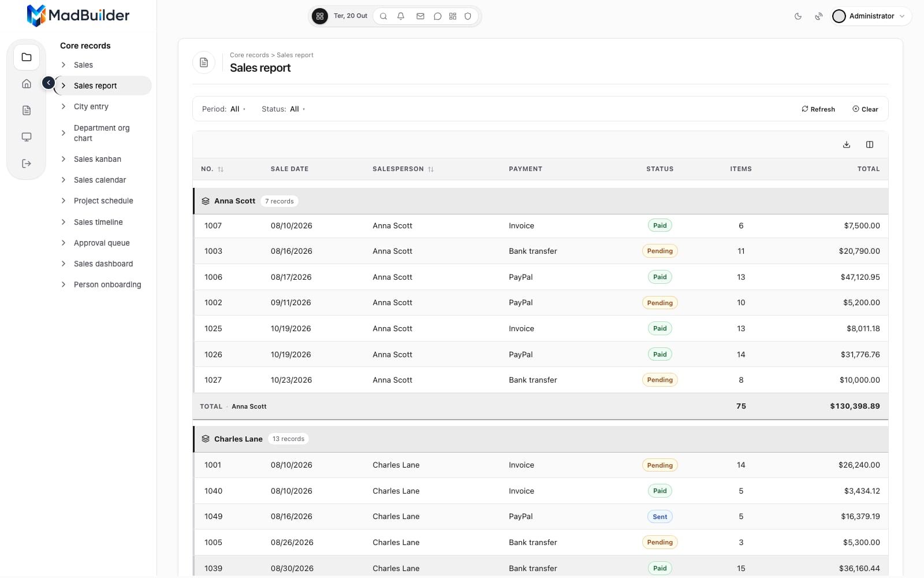Open the monitor icon in left rail
Viewport: 924px width, 578px height.
pyautogui.click(x=27, y=137)
